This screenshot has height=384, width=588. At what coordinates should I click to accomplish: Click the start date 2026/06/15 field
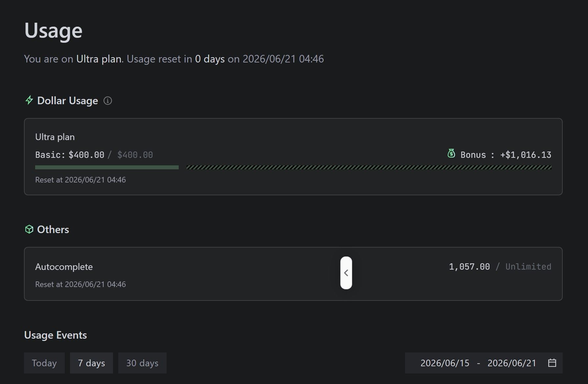click(x=445, y=363)
